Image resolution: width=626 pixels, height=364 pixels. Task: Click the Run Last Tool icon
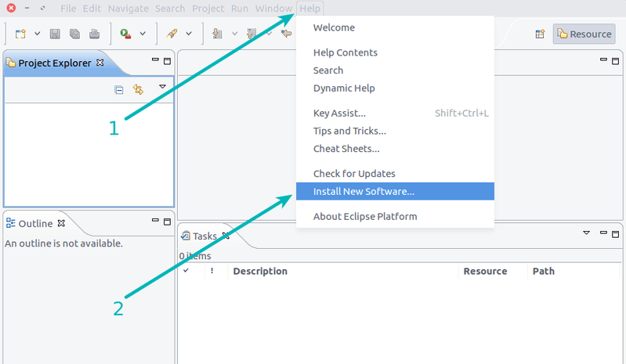tap(125, 34)
